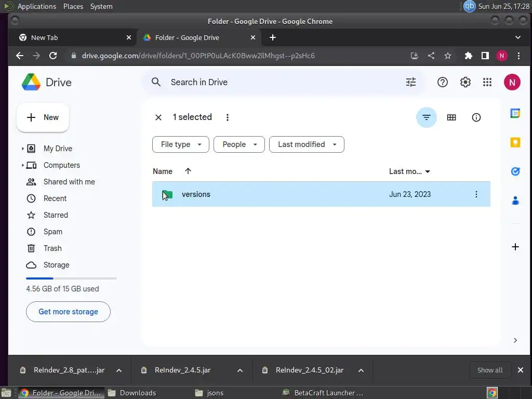Open Shared with me

[x=69, y=182]
